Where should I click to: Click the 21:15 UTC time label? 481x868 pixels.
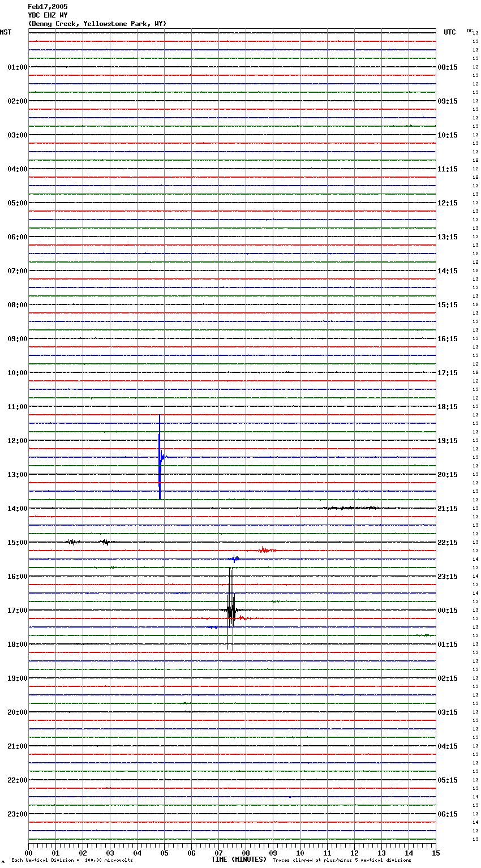(448, 509)
